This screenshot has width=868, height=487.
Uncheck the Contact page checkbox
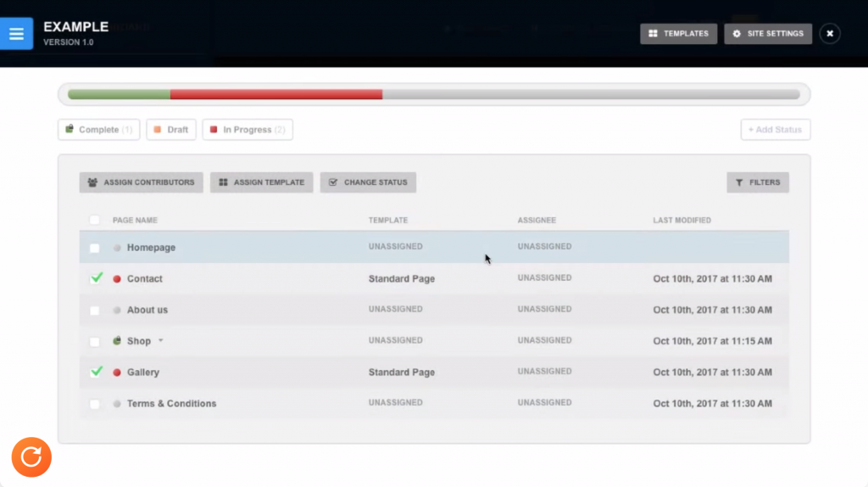(95, 279)
